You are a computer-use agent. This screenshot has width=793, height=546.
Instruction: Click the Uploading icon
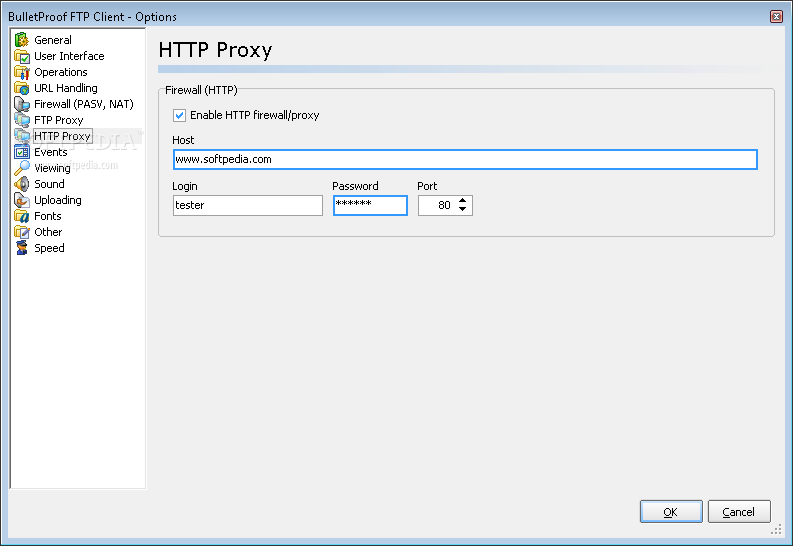(x=22, y=200)
